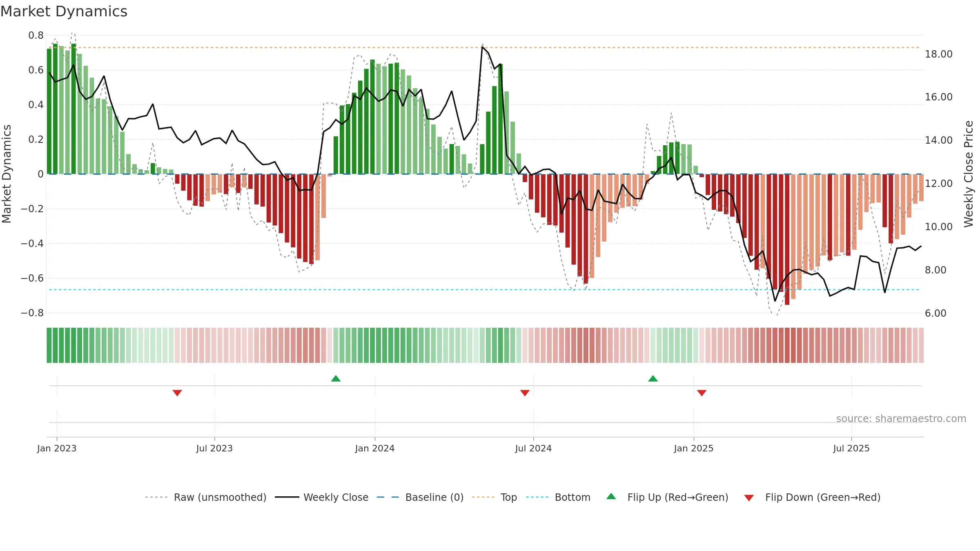Screen dimensions: 980x551
Task: Click the green Flip Up triangle icon in legend
Action: tap(611, 496)
